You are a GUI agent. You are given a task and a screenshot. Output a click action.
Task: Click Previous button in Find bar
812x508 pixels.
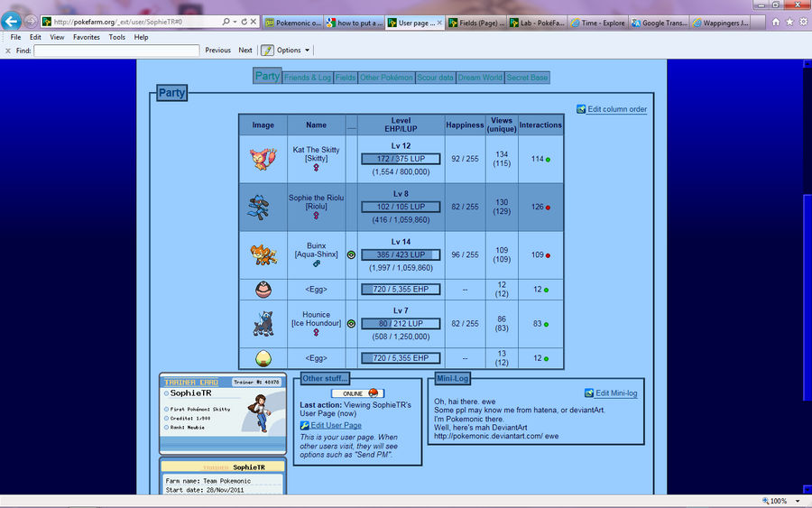click(x=217, y=51)
